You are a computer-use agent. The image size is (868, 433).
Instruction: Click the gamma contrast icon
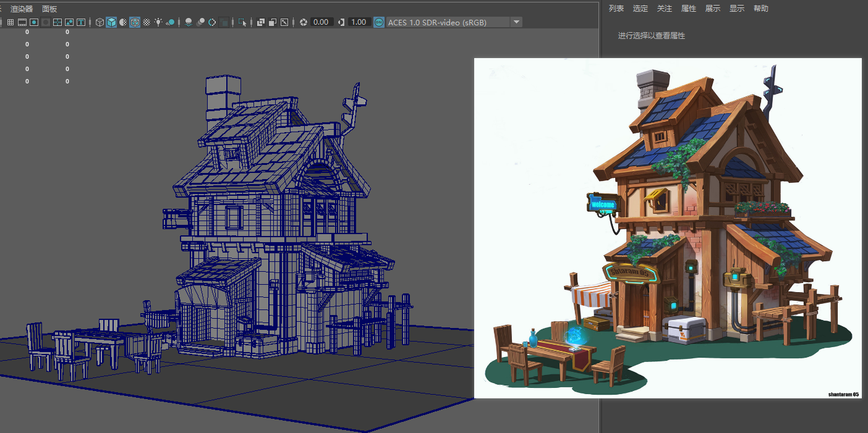tap(341, 22)
